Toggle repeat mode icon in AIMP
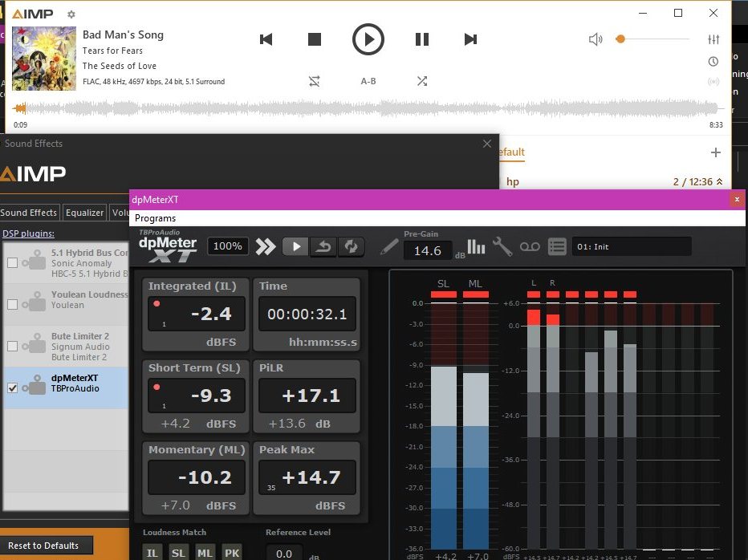Screen dimensions: 748x560 pos(314,81)
